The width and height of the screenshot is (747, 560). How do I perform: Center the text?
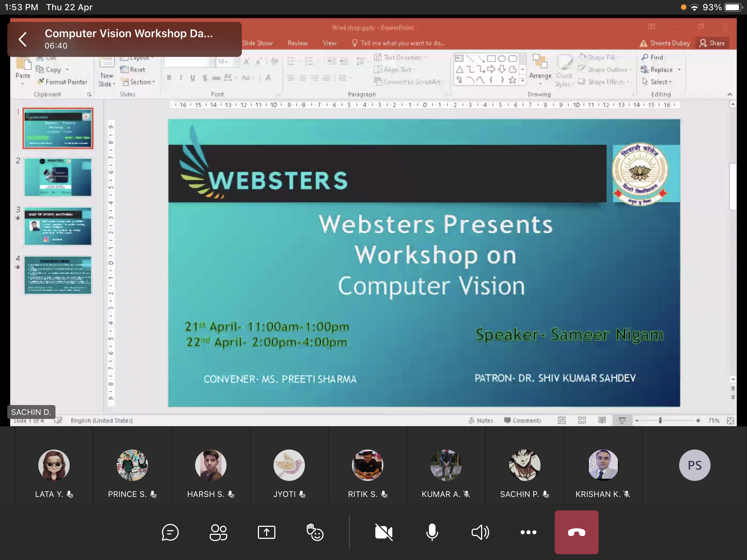[303, 78]
